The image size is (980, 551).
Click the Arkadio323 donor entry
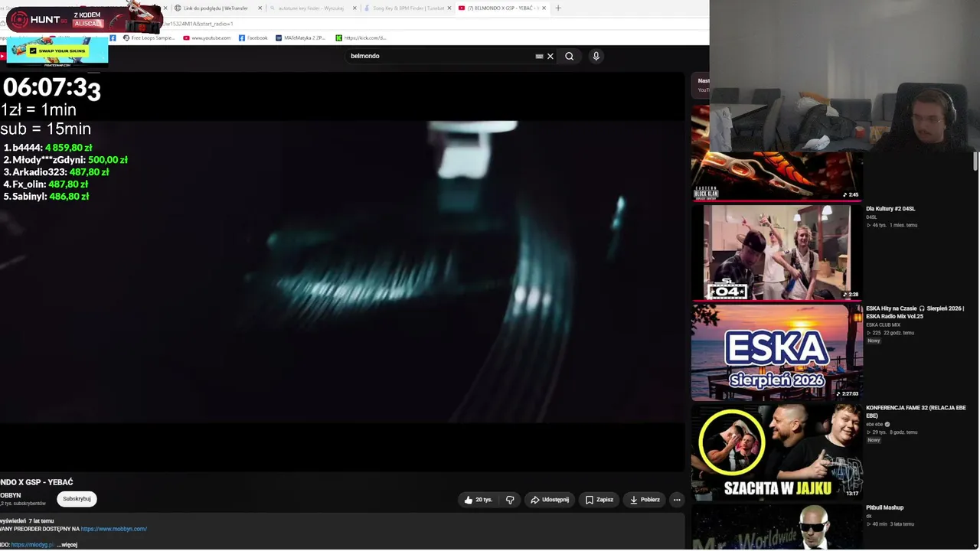[56, 172]
